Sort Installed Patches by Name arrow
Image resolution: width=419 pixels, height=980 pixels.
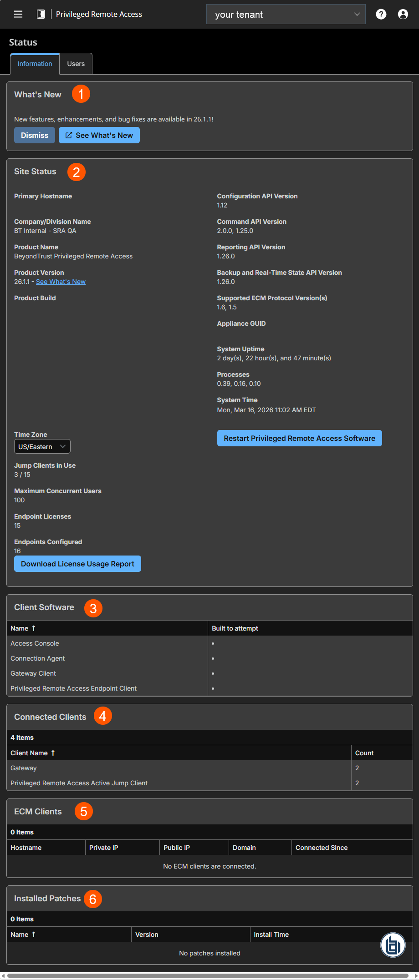[34, 935]
